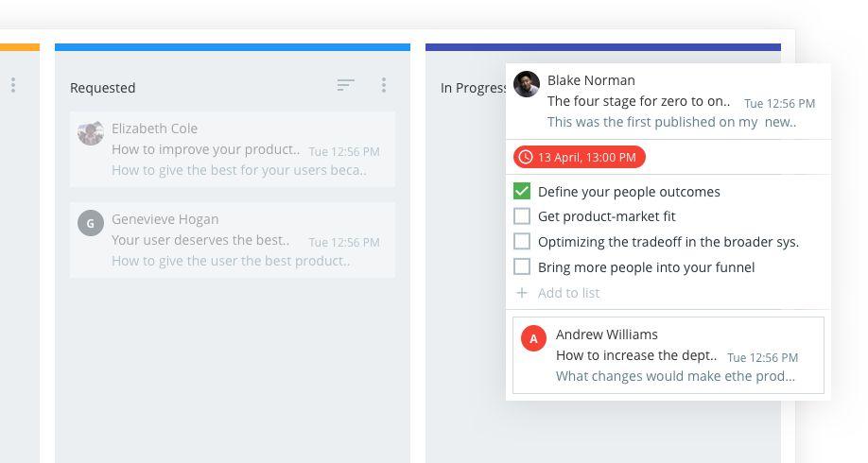Open Andrew Williams' card
This screenshot has height=463, width=868.
[668, 355]
